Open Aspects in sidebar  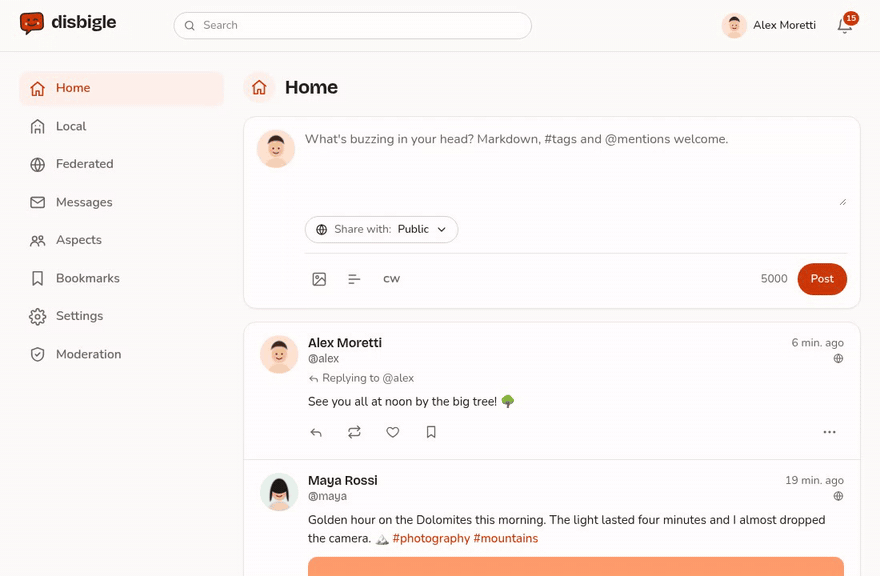pyautogui.click(x=121, y=240)
